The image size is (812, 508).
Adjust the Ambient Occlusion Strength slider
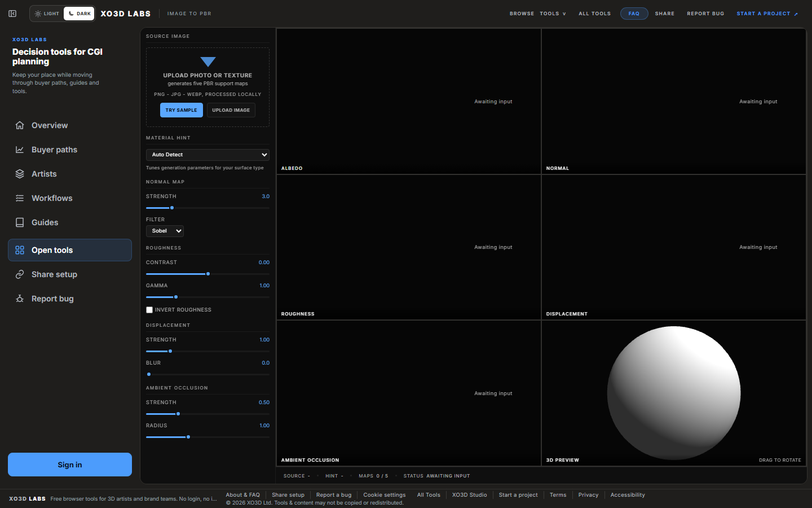[208, 414]
